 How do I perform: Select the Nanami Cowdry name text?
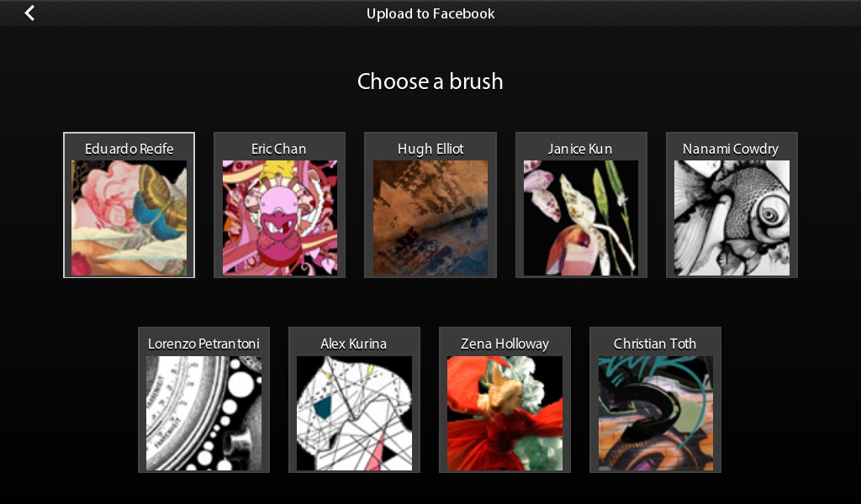click(x=731, y=150)
